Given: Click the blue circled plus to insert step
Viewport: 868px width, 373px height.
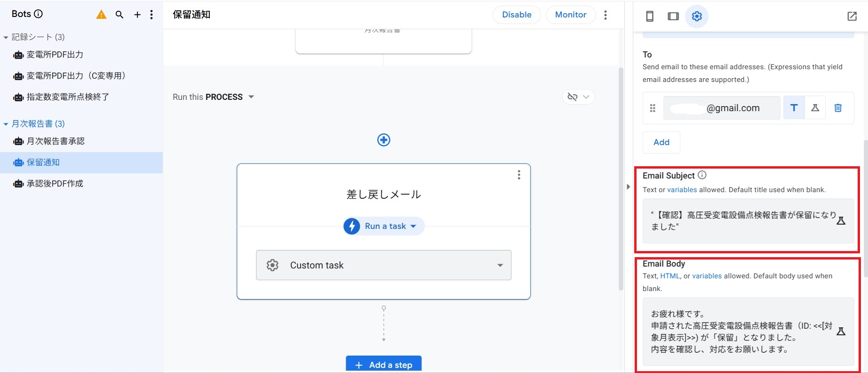Looking at the screenshot, I should [384, 140].
